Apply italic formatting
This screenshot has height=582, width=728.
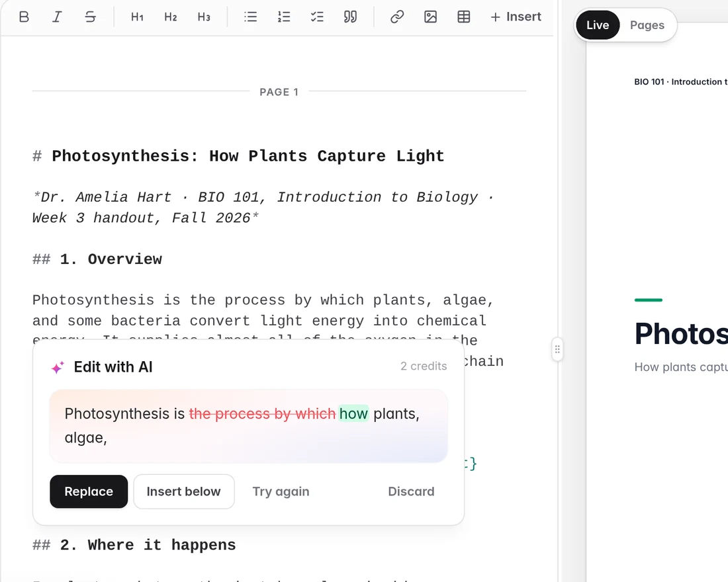(57, 17)
